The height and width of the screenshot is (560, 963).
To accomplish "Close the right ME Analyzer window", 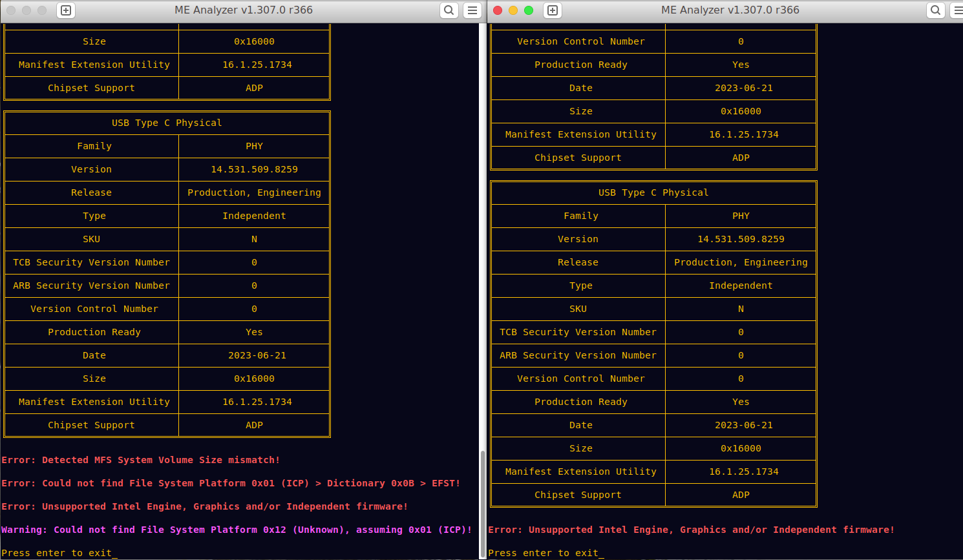I will click(498, 10).
